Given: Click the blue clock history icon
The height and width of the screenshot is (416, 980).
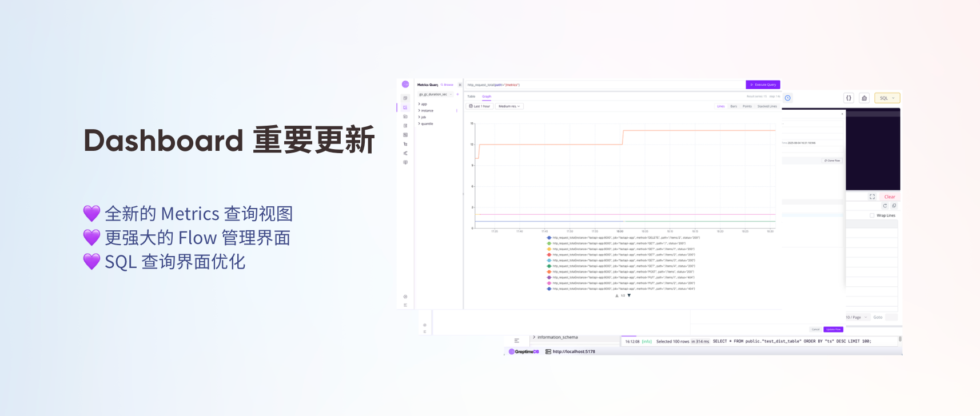Looking at the screenshot, I should (x=787, y=98).
